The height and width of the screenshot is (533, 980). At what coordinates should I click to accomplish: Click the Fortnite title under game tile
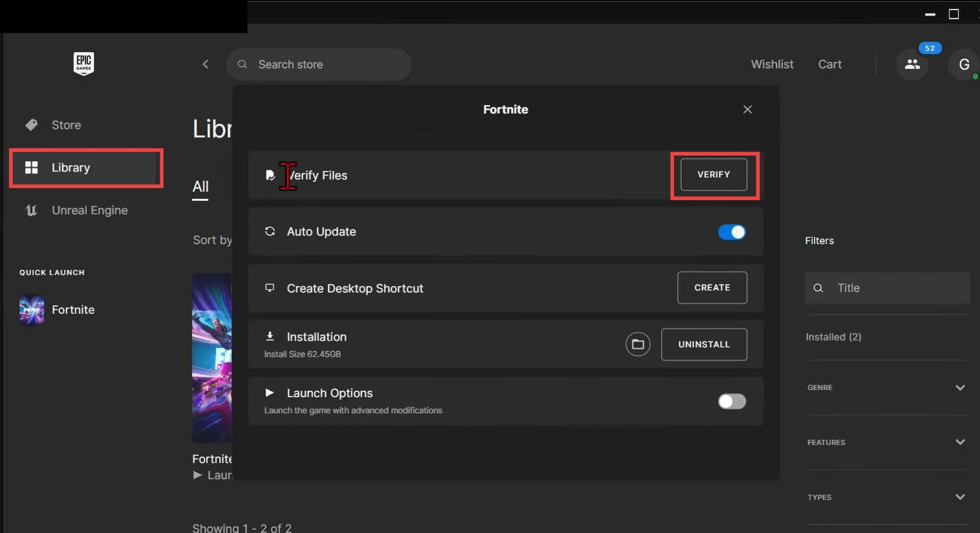click(x=212, y=459)
